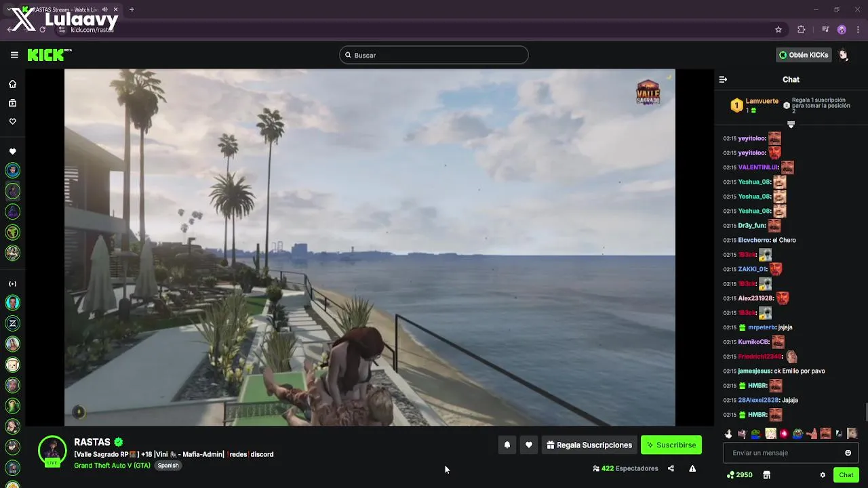Share the stream via share icon
This screenshot has height=488, width=868.
(x=671, y=468)
